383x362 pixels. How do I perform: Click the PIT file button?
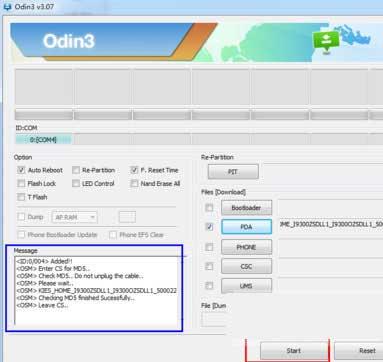[x=233, y=172]
